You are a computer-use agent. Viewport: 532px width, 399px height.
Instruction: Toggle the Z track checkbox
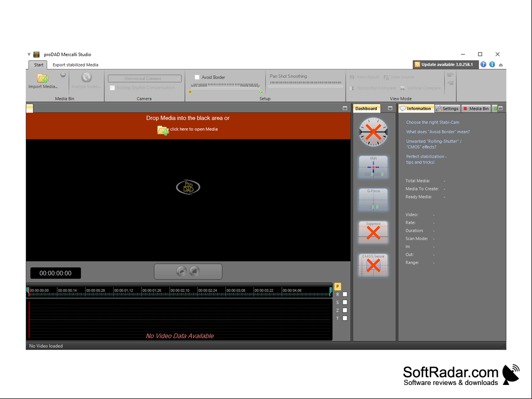tap(345, 310)
